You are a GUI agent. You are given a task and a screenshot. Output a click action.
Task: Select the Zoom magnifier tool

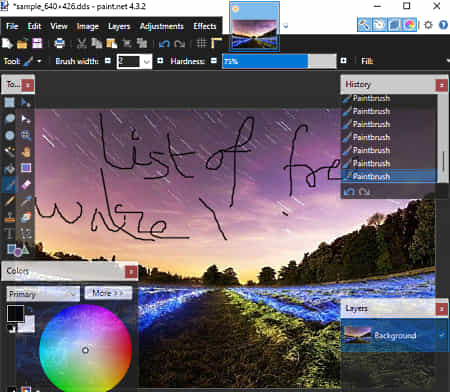26,135
